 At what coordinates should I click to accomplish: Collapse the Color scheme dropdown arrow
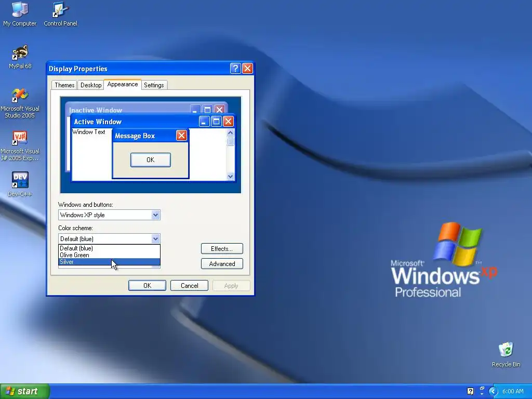click(x=155, y=239)
